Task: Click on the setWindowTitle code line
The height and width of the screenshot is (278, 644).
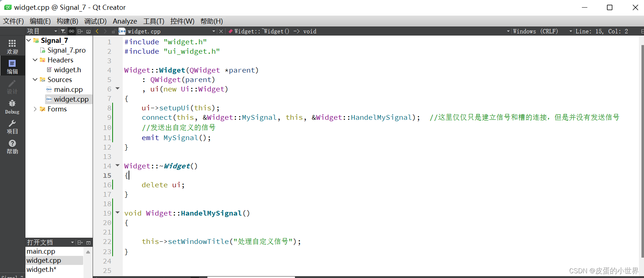Action: click(x=221, y=241)
